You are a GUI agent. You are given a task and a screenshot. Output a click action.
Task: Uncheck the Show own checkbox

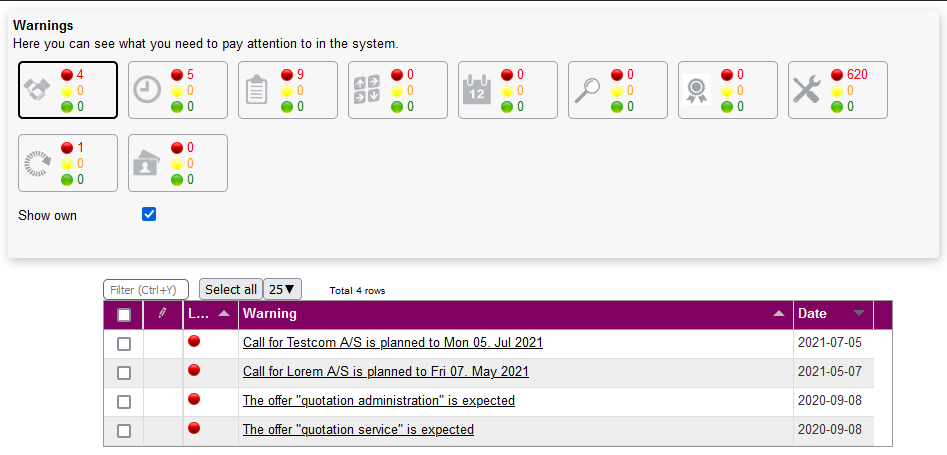(149, 214)
